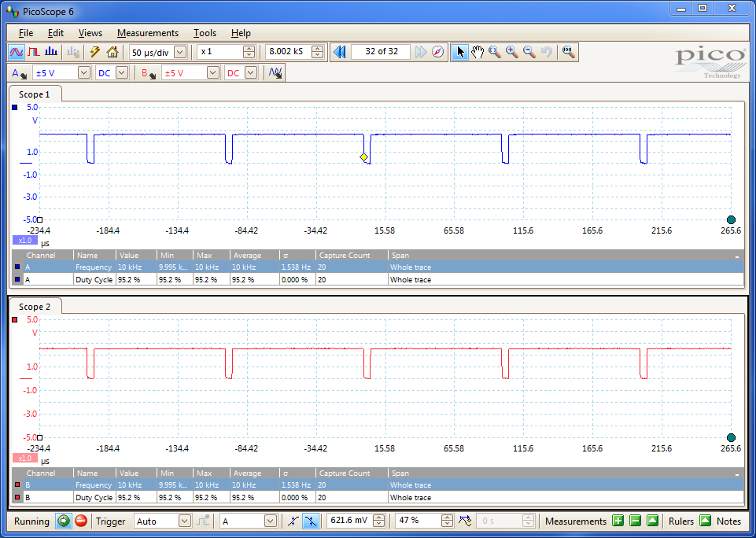The height and width of the screenshot is (538, 756).
Task: Click the Persistence mode icon
Action: pyautogui.click(x=34, y=52)
